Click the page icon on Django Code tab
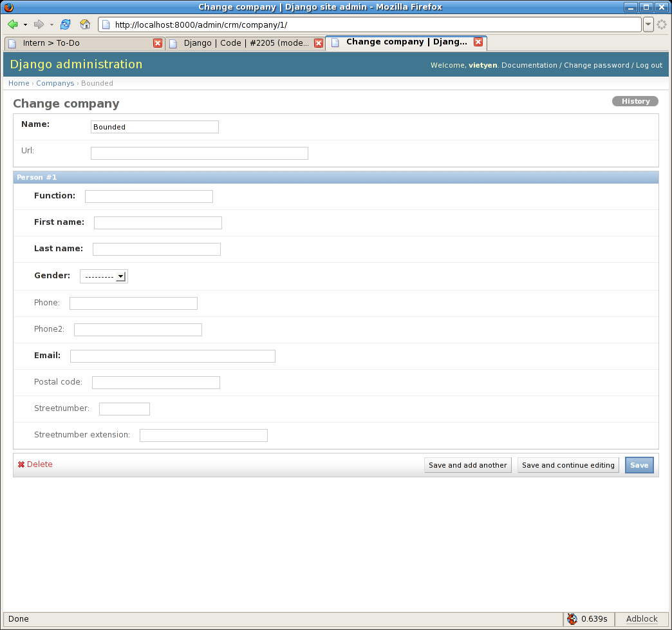This screenshot has height=630, width=672. [173, 43]
